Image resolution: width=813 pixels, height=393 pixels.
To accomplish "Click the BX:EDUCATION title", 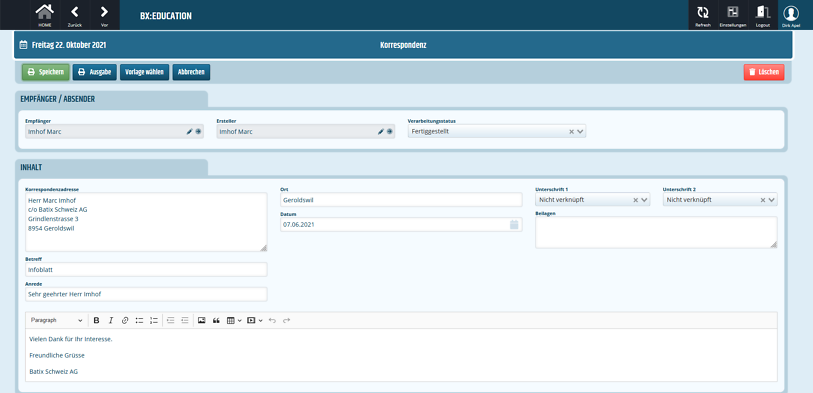I will pos(166,16).
